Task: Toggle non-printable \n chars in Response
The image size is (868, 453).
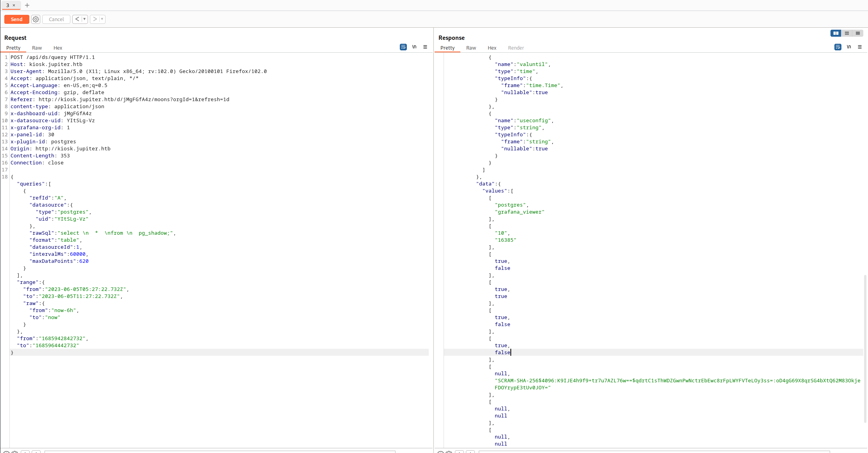Action: [849, 47]
